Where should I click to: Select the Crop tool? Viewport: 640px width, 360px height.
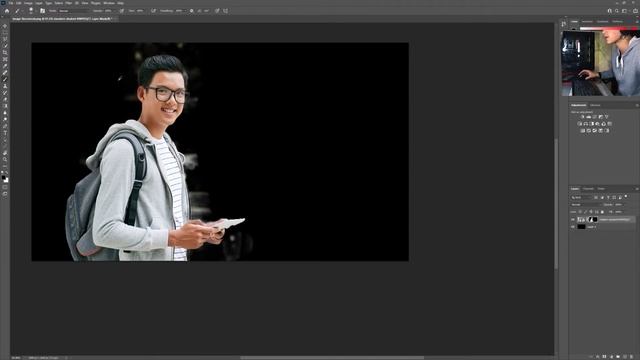click(5, 53)
